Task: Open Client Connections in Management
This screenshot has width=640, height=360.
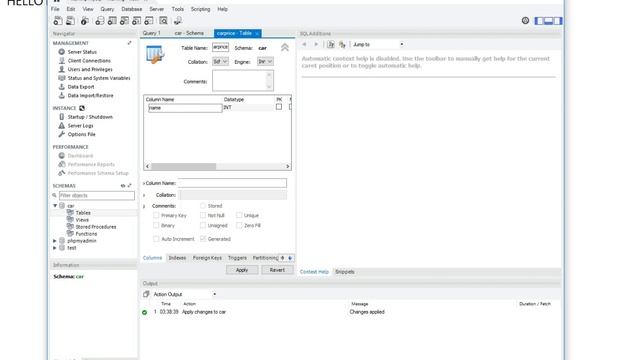Action: click(89, 60)
